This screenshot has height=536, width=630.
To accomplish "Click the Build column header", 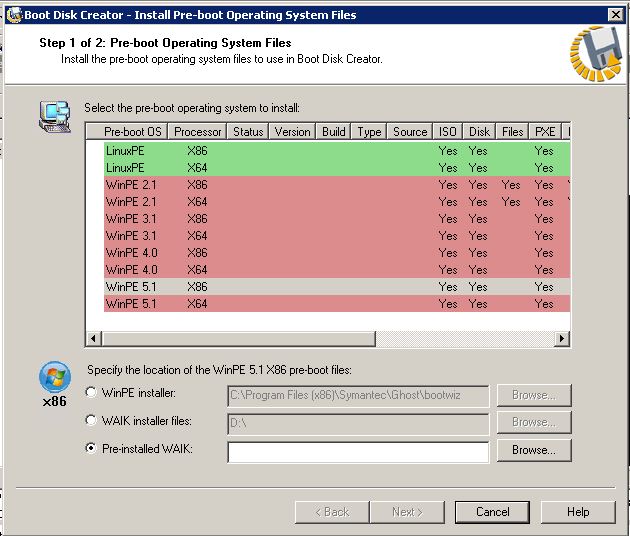I will click(x=333, y=132).
